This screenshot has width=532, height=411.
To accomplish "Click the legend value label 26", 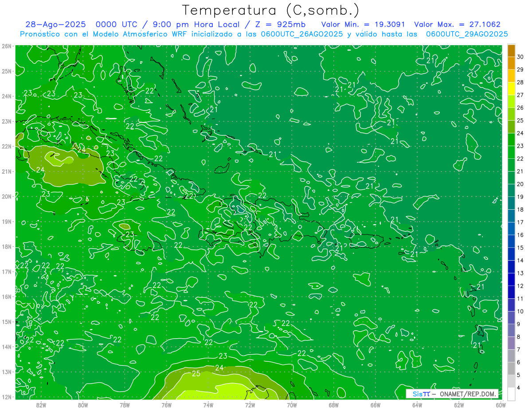I will (520, 108).
